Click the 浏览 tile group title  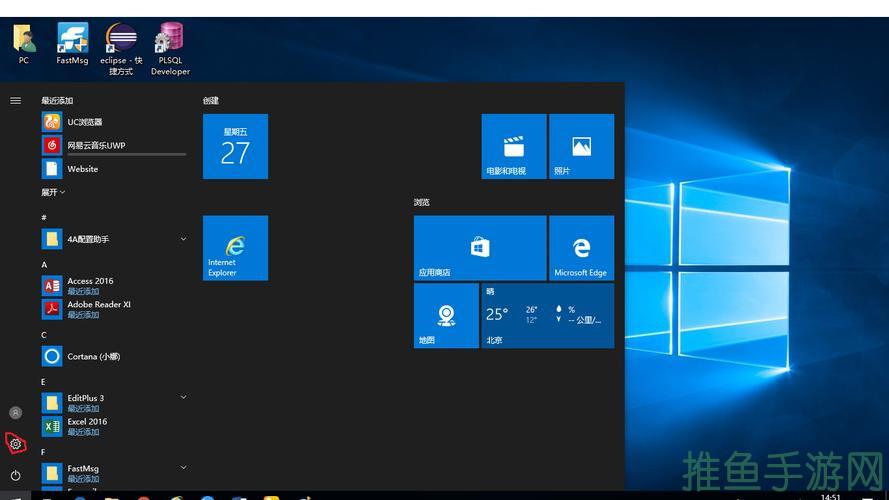coord(421,202)
